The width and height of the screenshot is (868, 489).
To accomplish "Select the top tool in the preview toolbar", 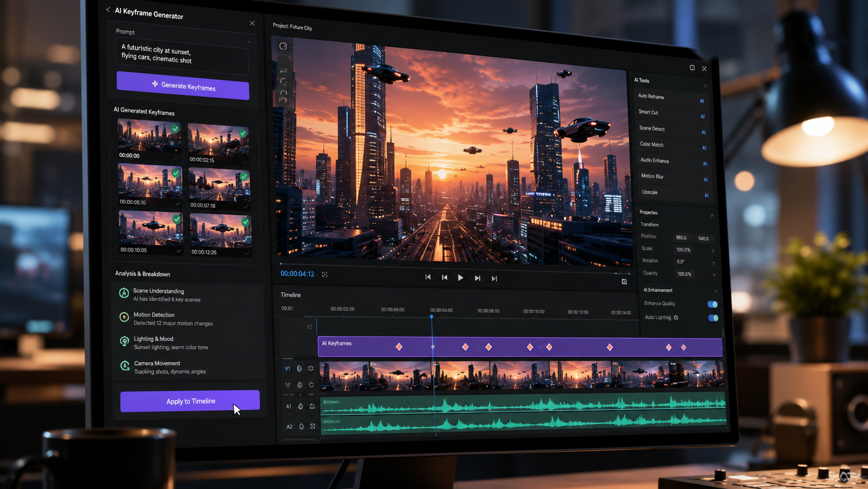I will click(x=283, y=46).
